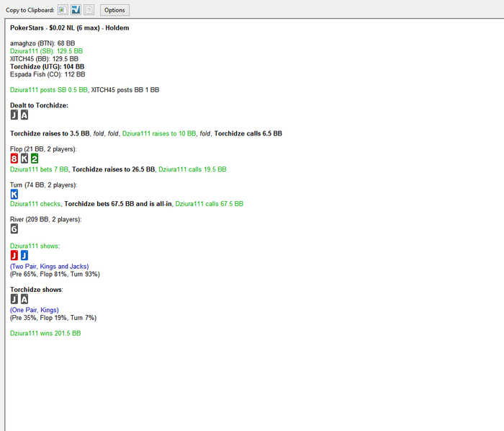Copy hand as plain text page icon

click(89, 10)
